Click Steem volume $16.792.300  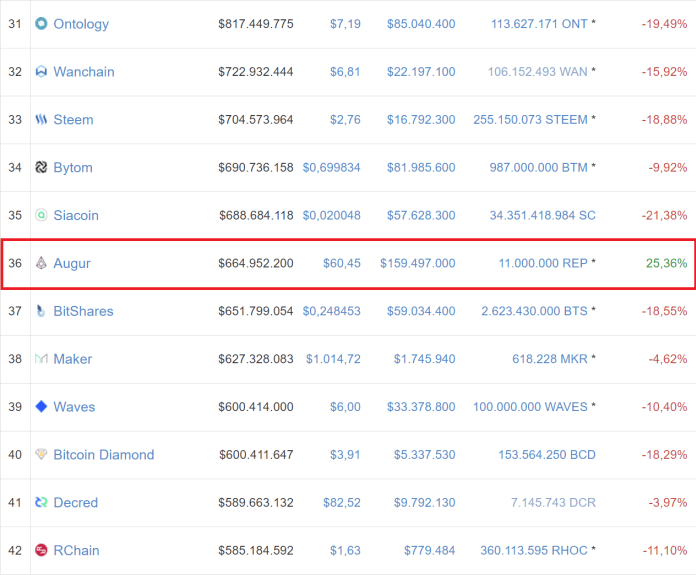point(421,120)
